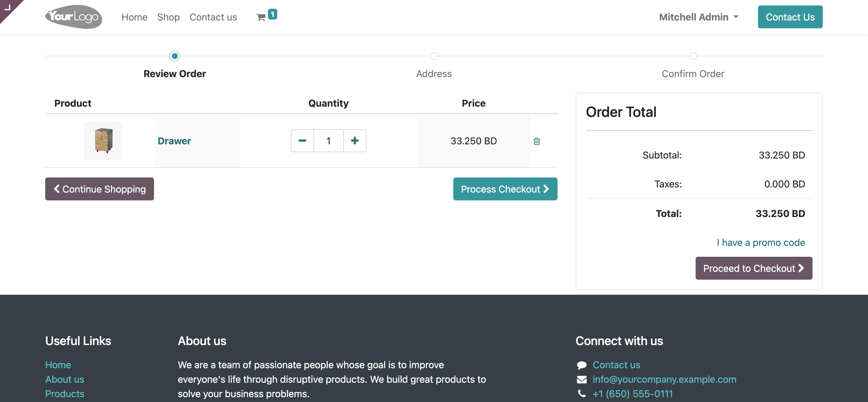Image resolution: width=868 pixels, height=402 pixels.
Task: Remove Drawer with the trash icon
Action: point(537,141)
